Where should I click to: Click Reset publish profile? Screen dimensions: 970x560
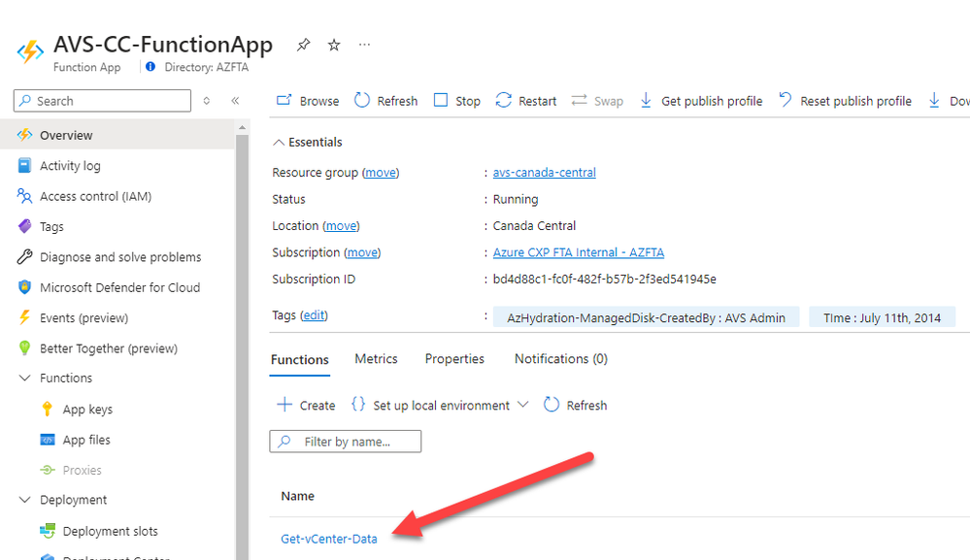click(x=845, y=101)
